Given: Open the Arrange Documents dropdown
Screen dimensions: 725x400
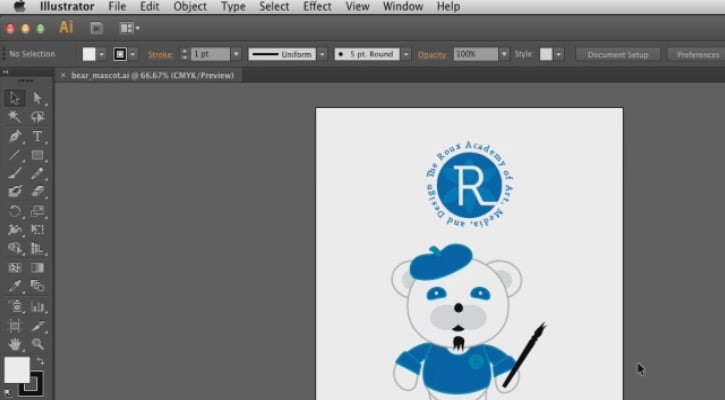Looking at the screenshot, I should (129, 28).
